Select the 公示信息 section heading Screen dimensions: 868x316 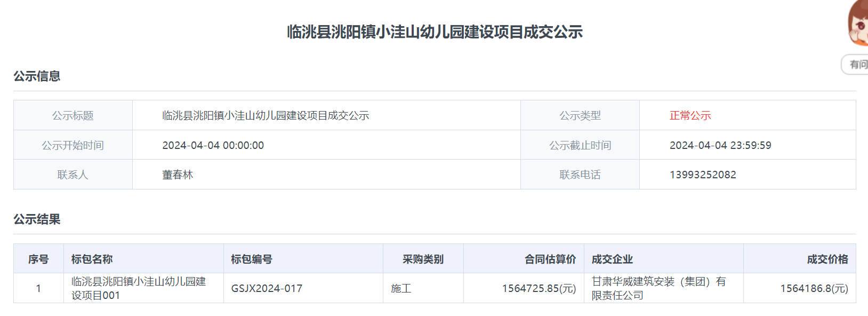(x=37, y=76)
